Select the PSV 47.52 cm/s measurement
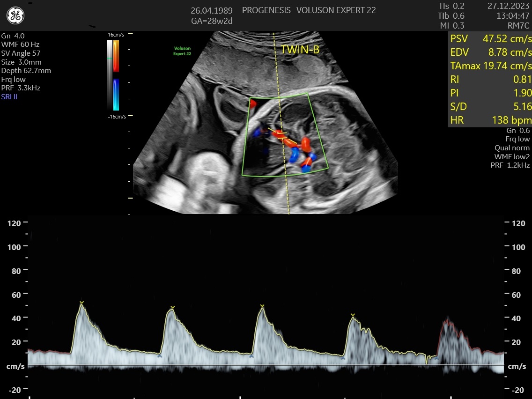The image size is (532, 399). coord(490,38)
